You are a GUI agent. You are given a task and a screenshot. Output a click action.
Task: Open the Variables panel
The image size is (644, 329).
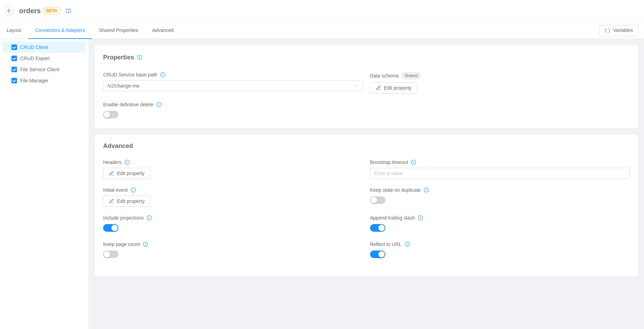(x=619, y=30)
